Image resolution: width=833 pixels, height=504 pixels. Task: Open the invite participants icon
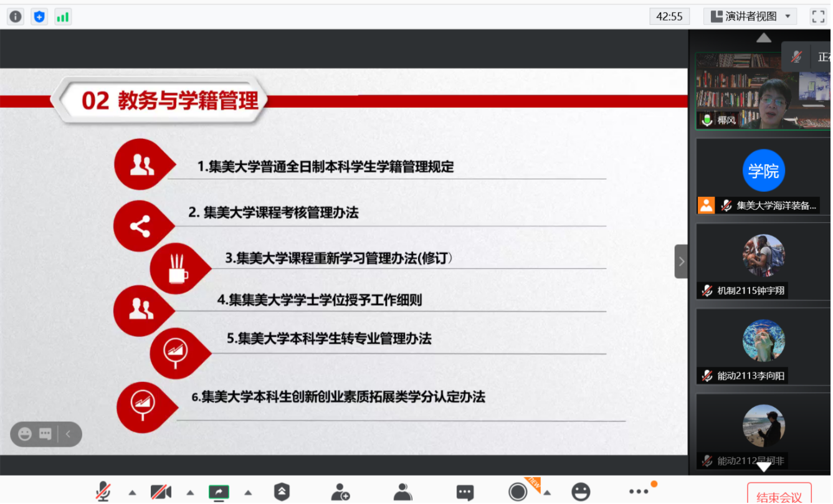(x=340, y=492)
